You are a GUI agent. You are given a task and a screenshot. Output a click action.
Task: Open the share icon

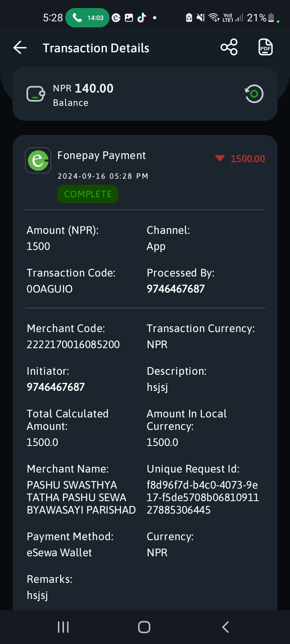coord(229,47)
